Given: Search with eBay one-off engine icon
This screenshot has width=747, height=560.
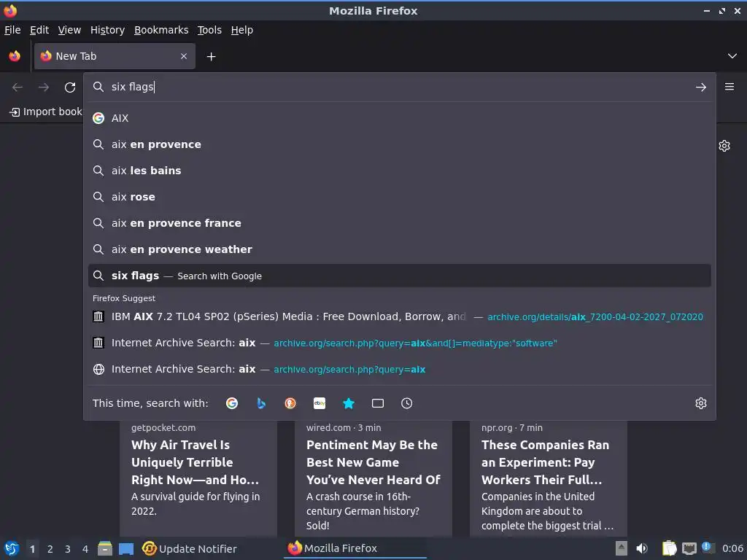Looking at the screenshot, I should click(x=320, y=403).
